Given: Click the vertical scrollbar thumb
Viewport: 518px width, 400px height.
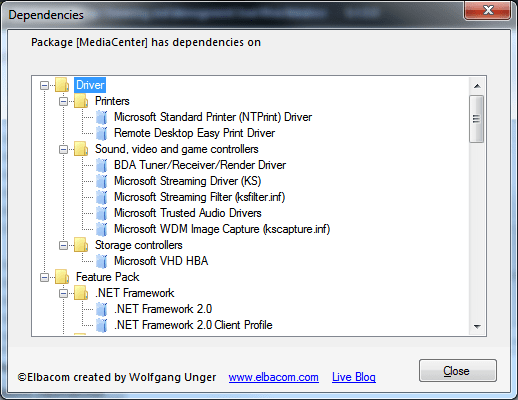Looking at the screenshot, I should tap(476, 119).
